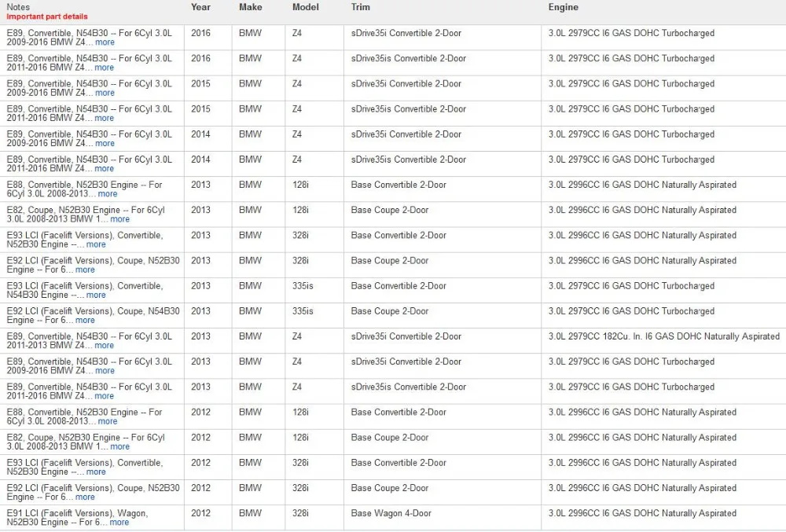This screenshot has width=786, height=532.
Task: Click the Trim column header
Action: [x=361, y=7]
